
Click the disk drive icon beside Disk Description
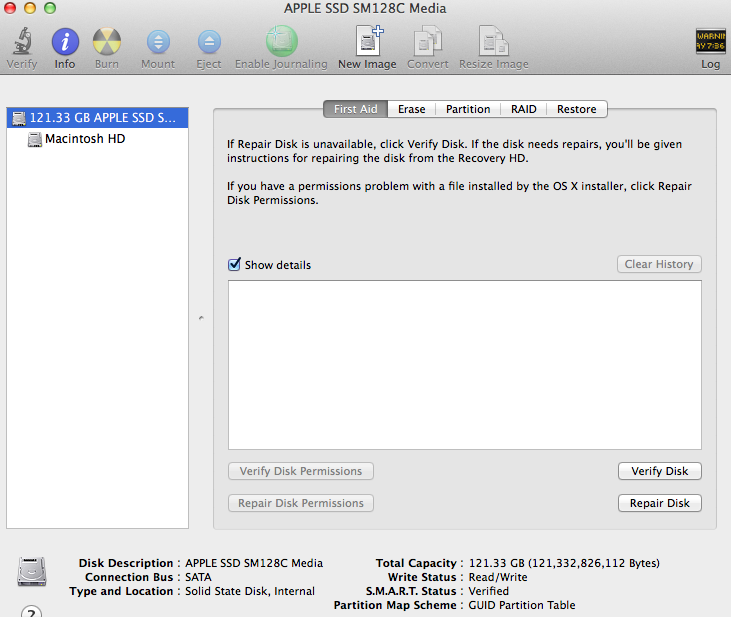(x=32, y=572)
